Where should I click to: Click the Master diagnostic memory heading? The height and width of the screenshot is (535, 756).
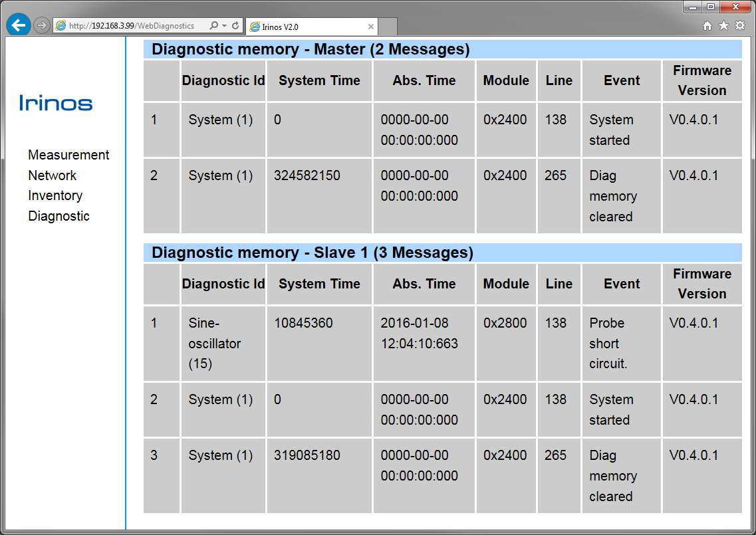click(443, 49)
